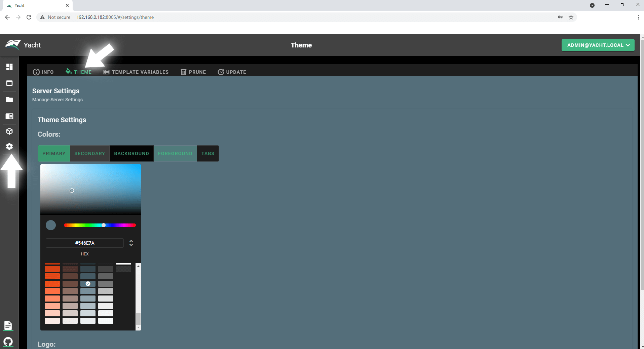Select the Background color tab
Image resolution: width=644 pixels, height=349 pixels.
click(131, 153)
